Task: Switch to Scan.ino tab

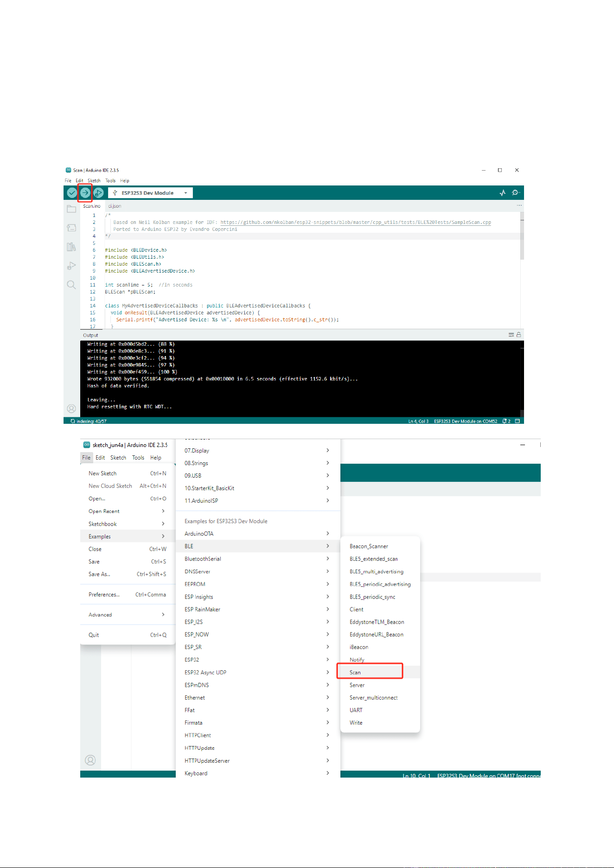Action: (x=92, y=206)
